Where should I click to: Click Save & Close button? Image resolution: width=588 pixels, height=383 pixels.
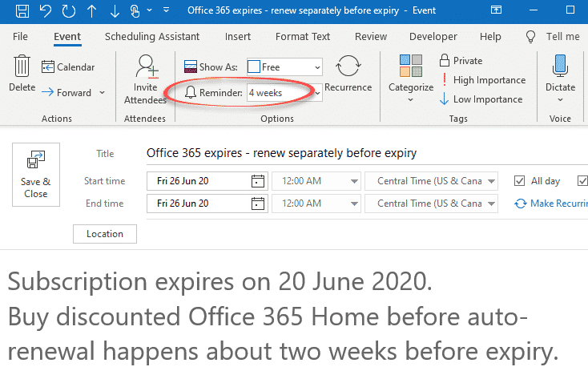click(36, 175)
